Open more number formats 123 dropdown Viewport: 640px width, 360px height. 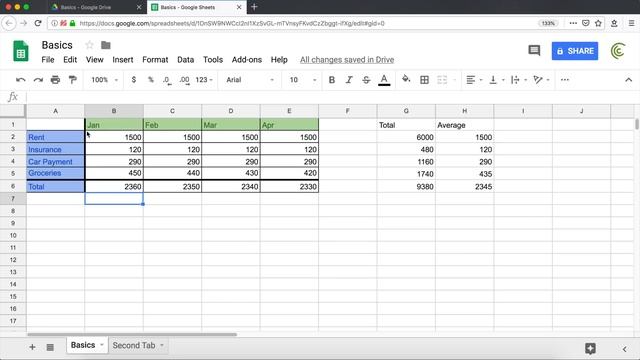[x=204, y=80]
